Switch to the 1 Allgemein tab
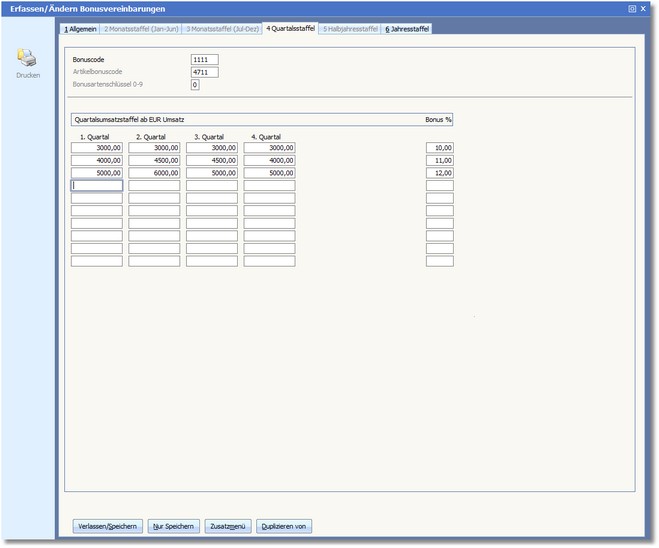The width and height of the screenshot is (659, 548). [x=80, y=29]
